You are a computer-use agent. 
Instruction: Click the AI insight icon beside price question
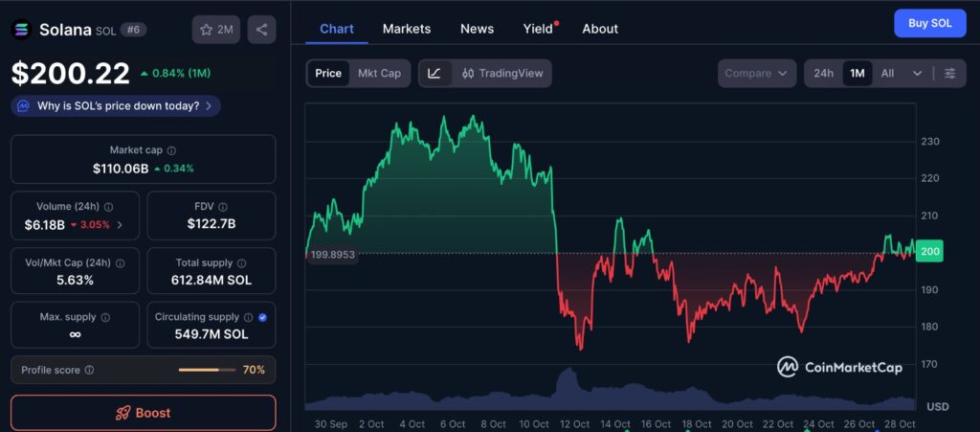coord(23,105)
